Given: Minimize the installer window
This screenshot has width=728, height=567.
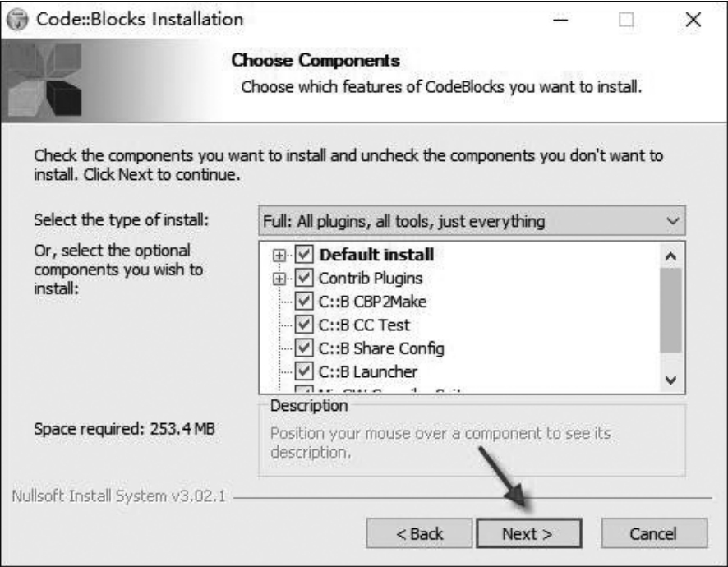Looking at the screenshot, I should (x=563, y=19).
